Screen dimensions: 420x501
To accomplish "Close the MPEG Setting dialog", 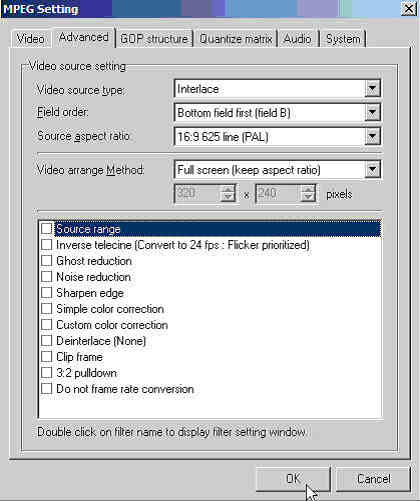I will (409, 8).
